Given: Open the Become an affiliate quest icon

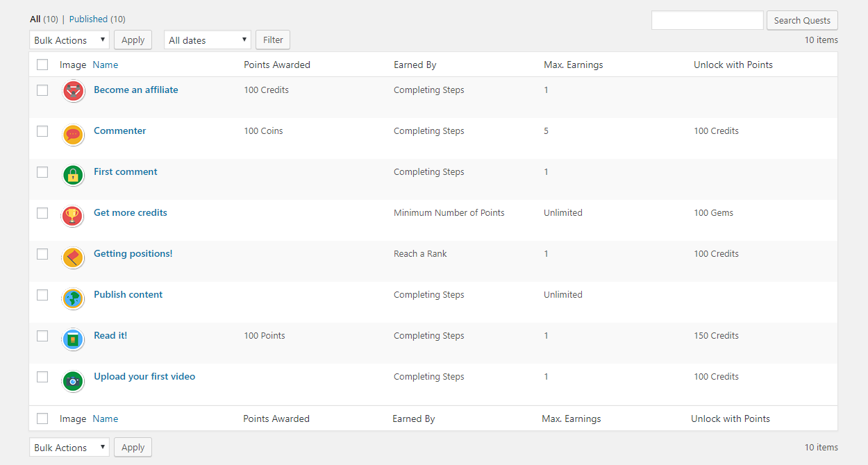Looking at the screenshot, I should pyautogui.click(x=73, y=91).
